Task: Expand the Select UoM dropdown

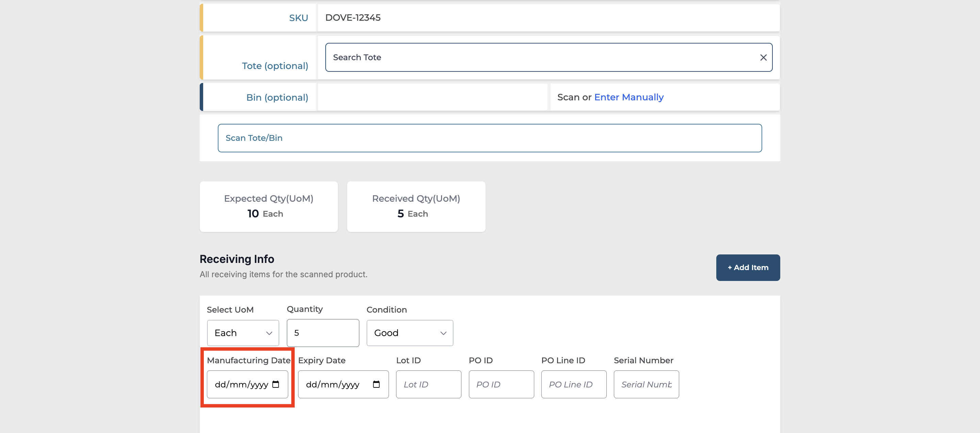Action: point(243,333)
